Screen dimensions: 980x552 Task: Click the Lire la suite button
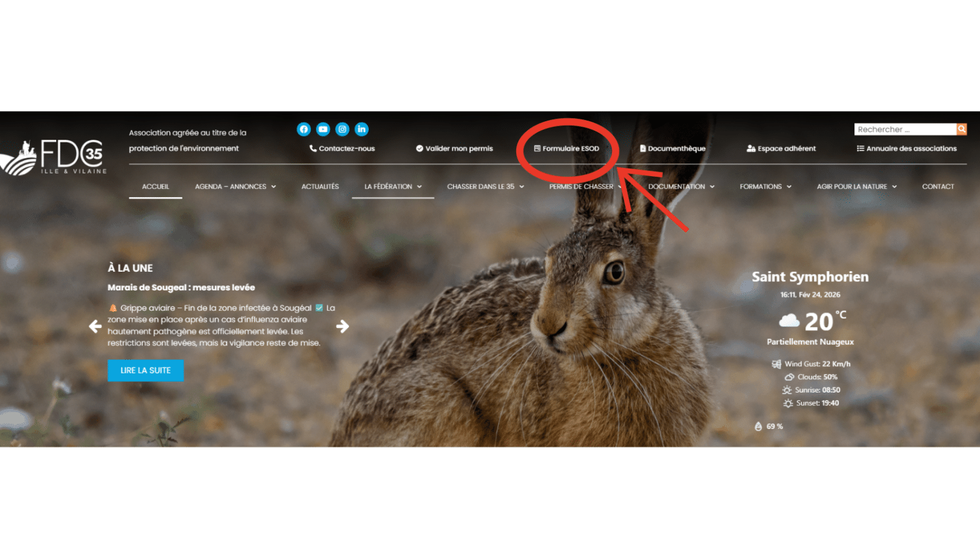click(145, 371)
